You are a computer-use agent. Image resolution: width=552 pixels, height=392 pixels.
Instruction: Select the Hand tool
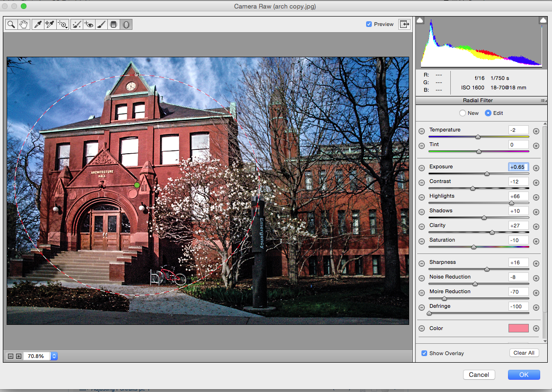(x=24, y=24)
